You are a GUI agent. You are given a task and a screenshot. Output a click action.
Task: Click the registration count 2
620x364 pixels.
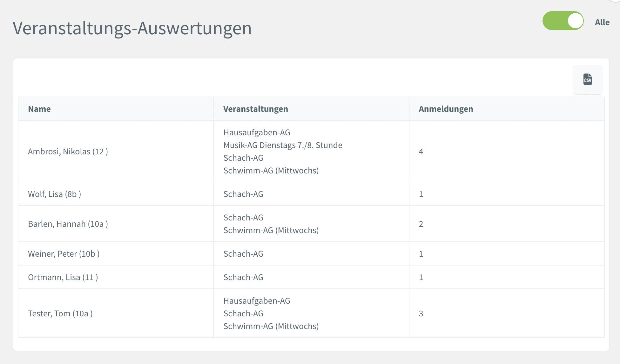421,224
